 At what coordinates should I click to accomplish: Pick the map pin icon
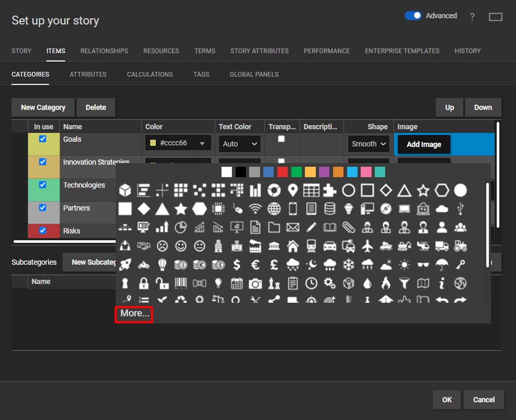[x=293, y=191]
